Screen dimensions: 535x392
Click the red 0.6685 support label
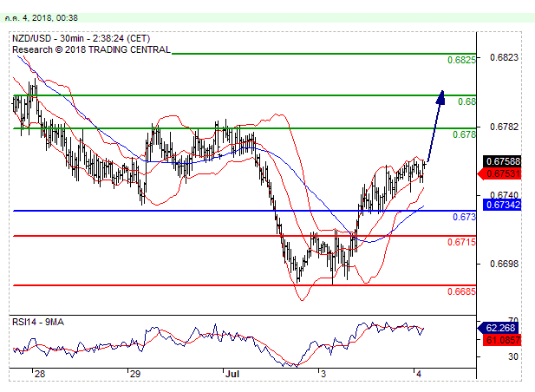(461, 291)
